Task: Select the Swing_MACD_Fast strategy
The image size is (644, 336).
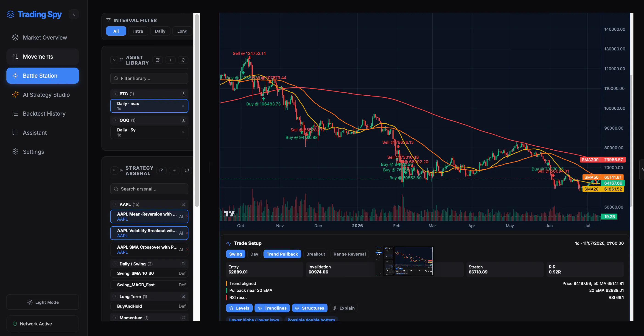Action: (149, 285)
